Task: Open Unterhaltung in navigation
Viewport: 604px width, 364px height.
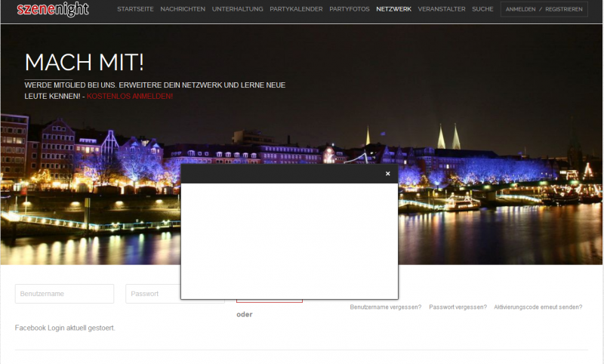Action: pyautogui.click(x=237, y=9)
